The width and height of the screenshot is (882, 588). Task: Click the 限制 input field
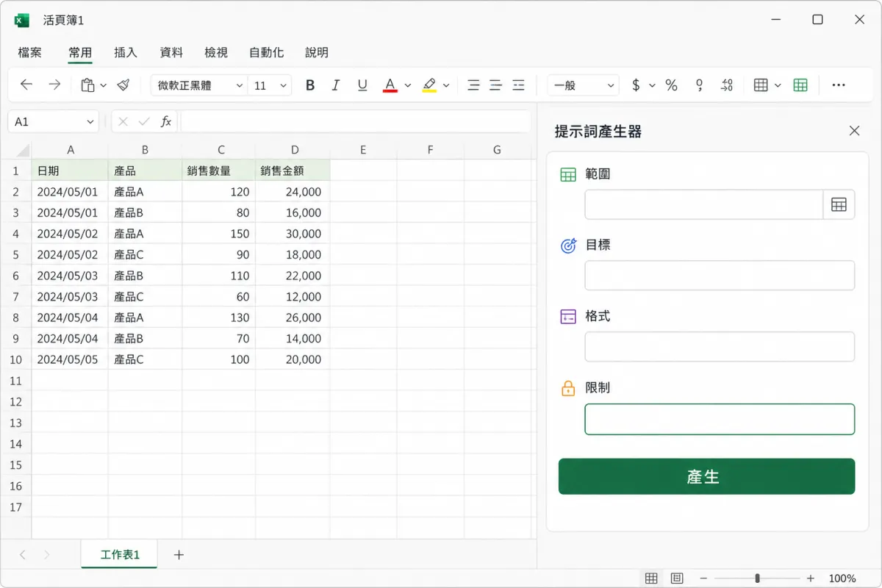click(720, 419)
